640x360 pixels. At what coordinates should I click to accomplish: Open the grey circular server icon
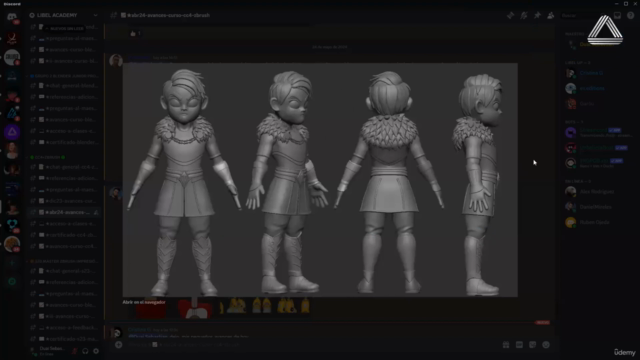click(x=12, y=57)
